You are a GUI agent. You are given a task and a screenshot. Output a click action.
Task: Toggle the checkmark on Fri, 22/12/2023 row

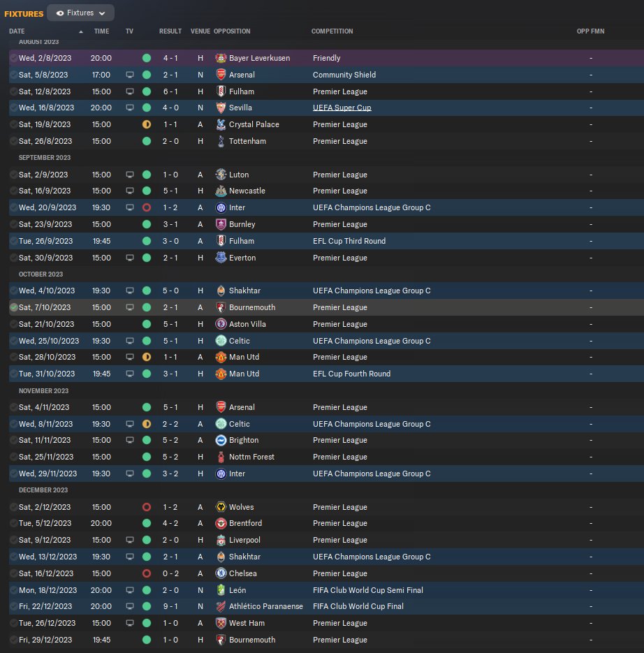point(14,606)
